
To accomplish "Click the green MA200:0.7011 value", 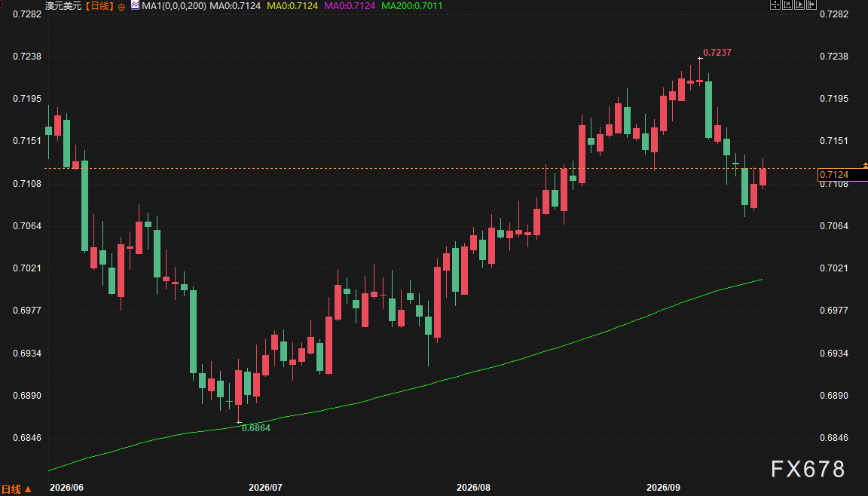I will click(412, 5).
